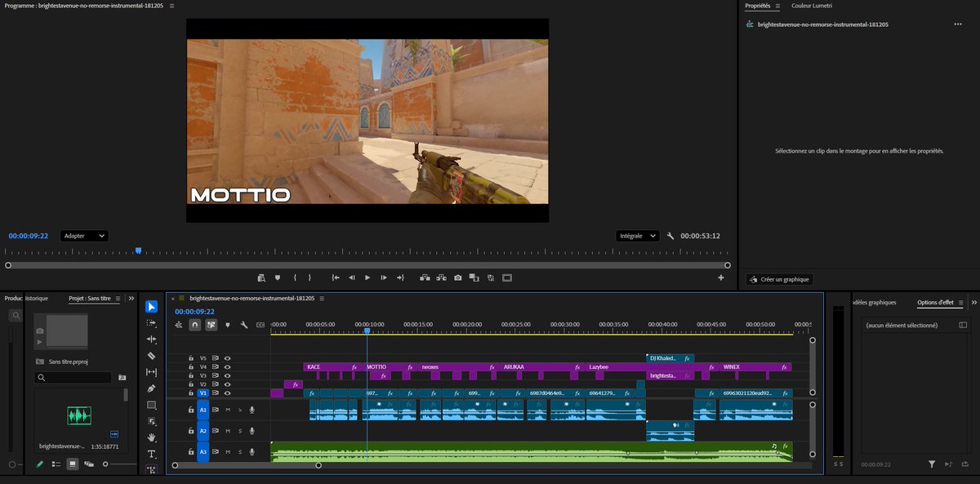Open the Intégrale playback resolution dropdown
The width and height of the screenshot is (980, 484).
(x=638, y=236)
